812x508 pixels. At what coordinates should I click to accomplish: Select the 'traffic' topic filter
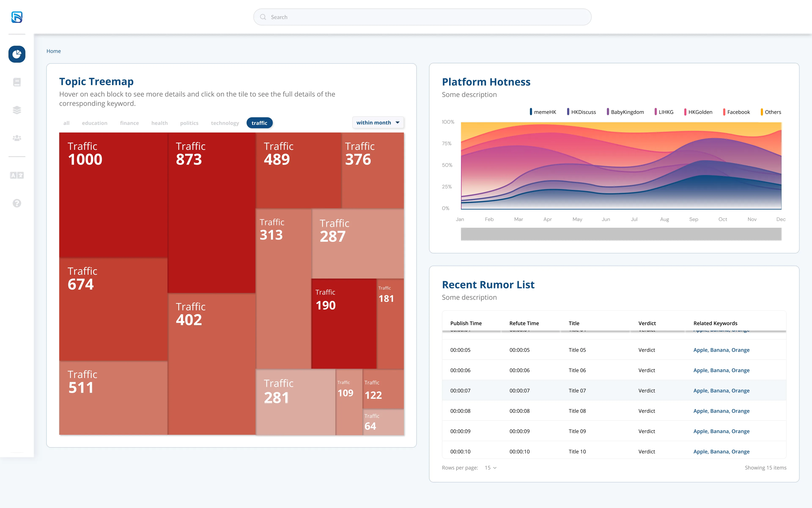coord(259,123)
